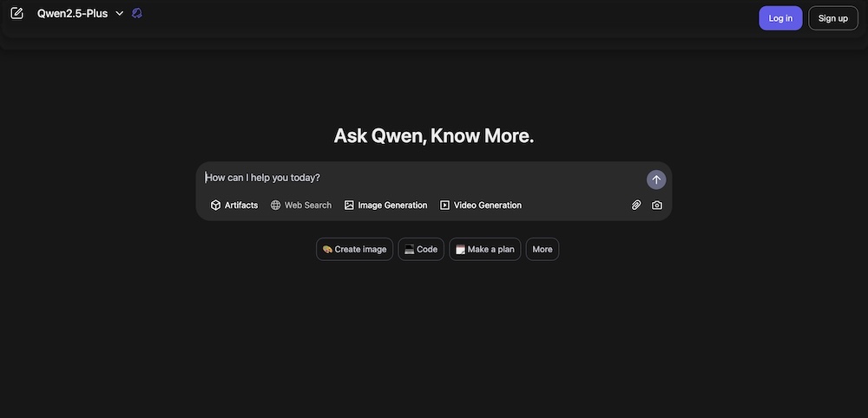Select the Video Generation mode

[x=481, y=206]
